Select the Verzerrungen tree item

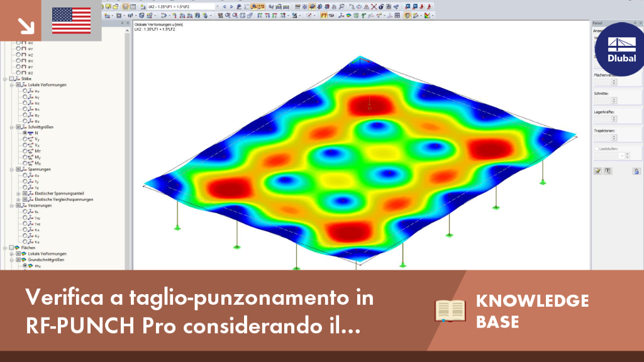pyautogui.click(x=40, y=206)
